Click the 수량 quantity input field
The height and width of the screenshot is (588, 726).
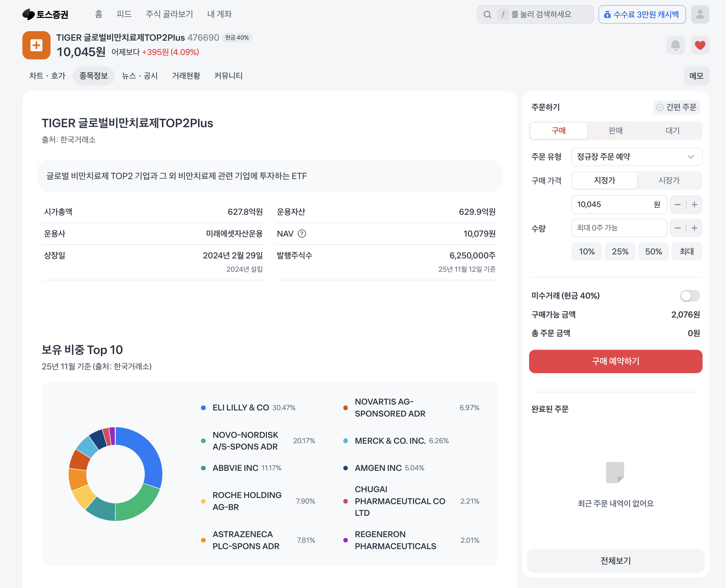(x=619, y=228)
